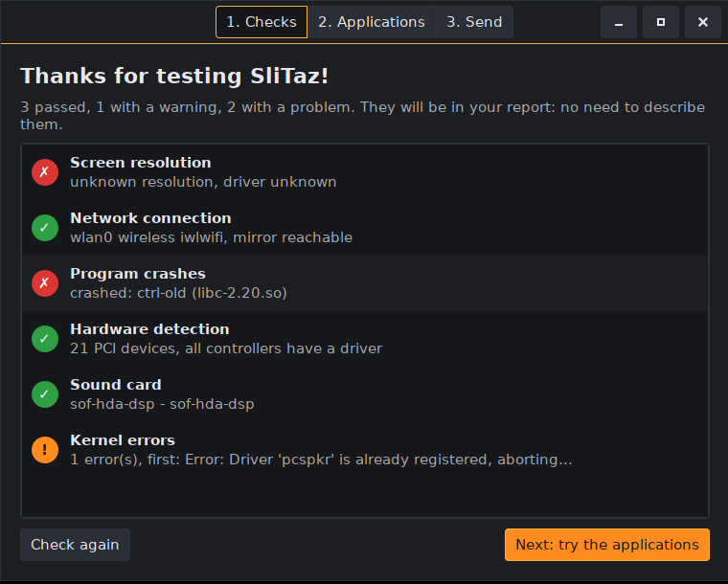Select the Network connection wlan0 row
This screenshot has width=728, height=584.
[x=364, y=228]
